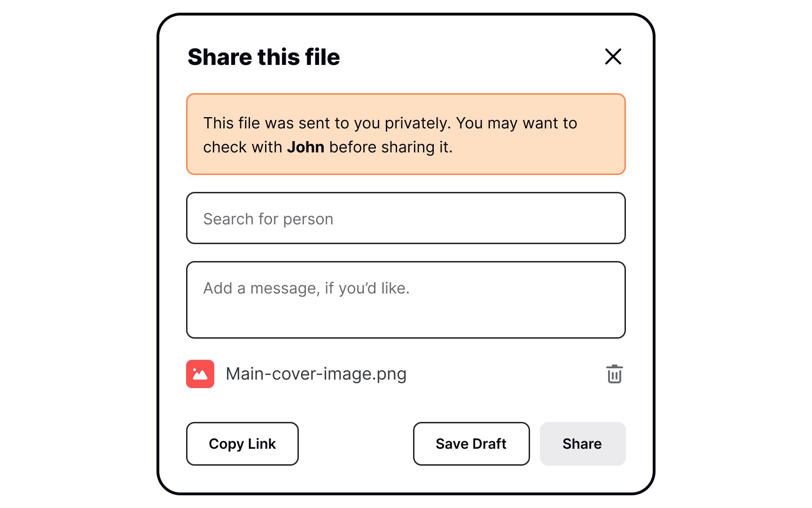Viewport: 812px width, 508px height.
Task: Click the grey Share button
Action: pyautogui.click(x=583, y=444)
